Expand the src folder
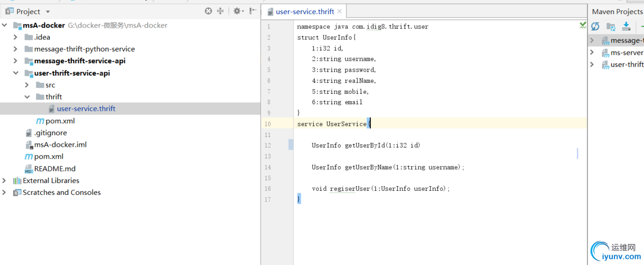 click(x=27, y=85)
